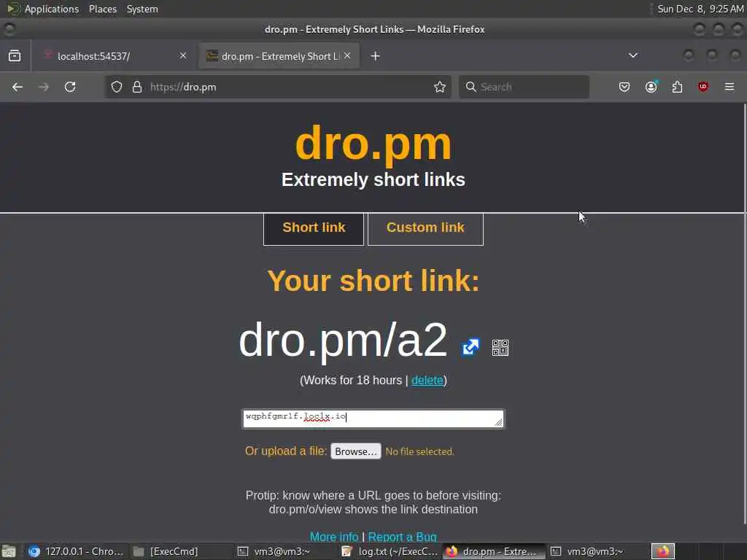Image resolution: width=747 pixels, height=560 pixels.
Task: Click the resize grip of the URL textarea
Action: tap(498, 422)
